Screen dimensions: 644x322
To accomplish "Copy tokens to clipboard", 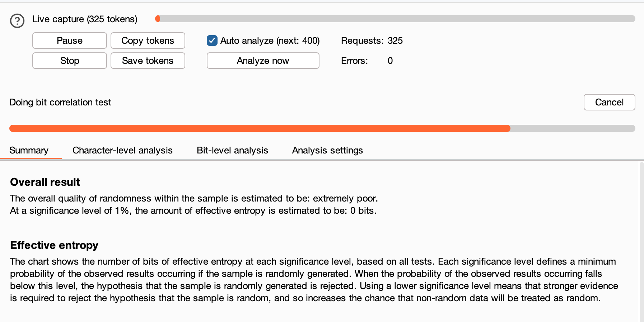I will (x=148, y=41).
